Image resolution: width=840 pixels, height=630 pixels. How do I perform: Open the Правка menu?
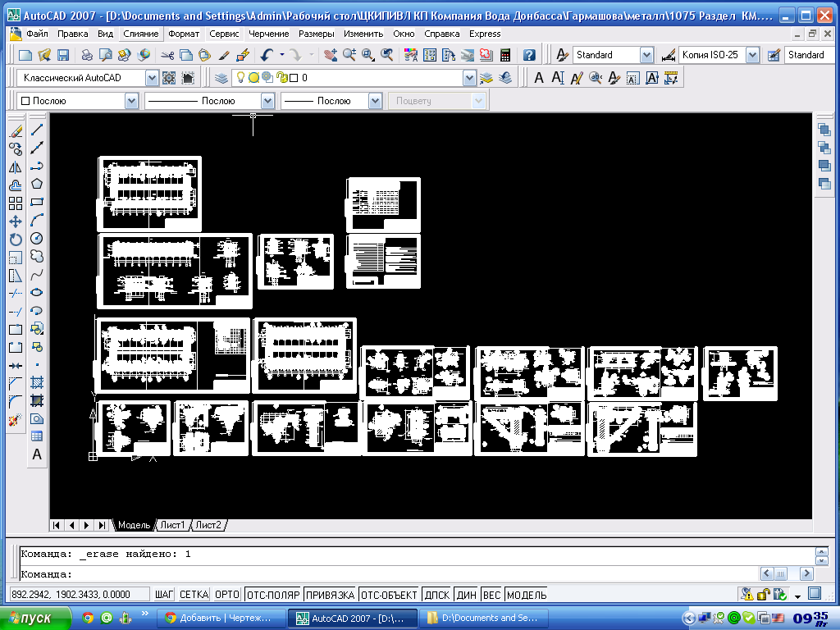click(72, 34)
